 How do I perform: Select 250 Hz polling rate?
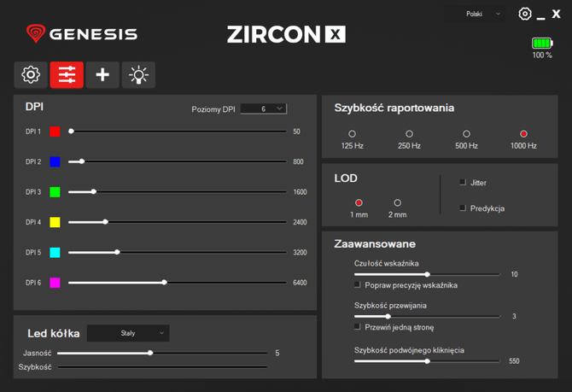click(409, 134)
